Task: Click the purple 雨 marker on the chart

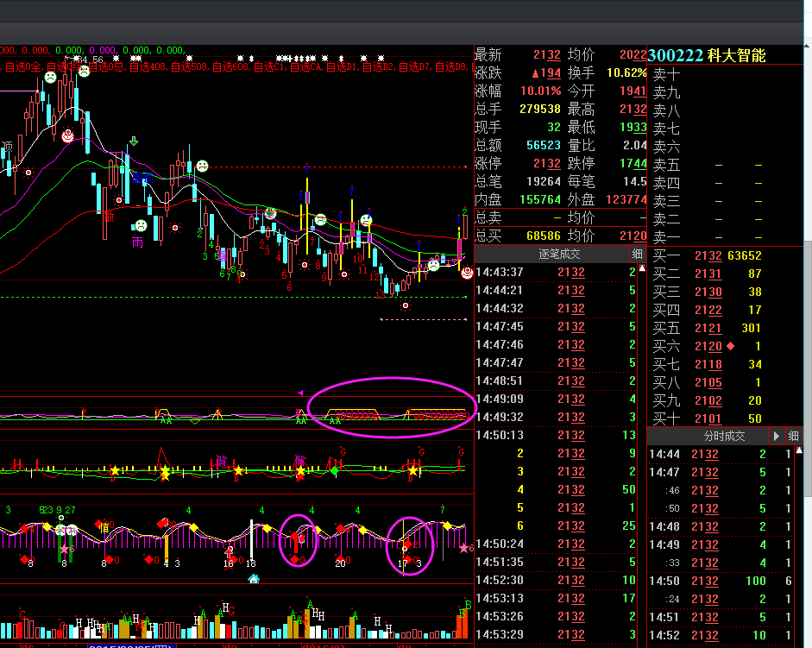Action: click(x=137, y=242)
